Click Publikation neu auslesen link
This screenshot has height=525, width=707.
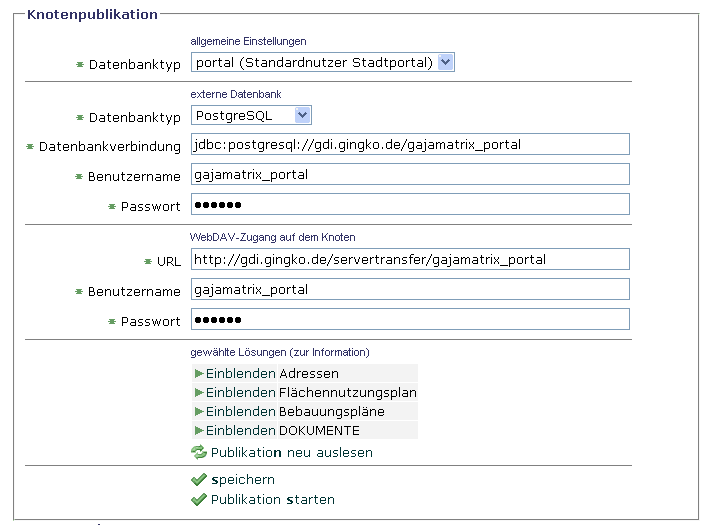point(291,452)
